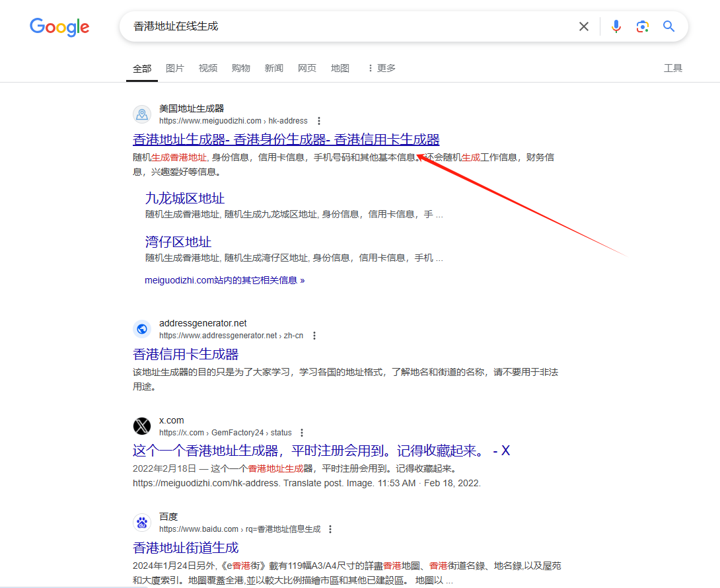
Task: Click the 2024年1月24日 snippet text
Action: pyautogui.click(x=347, y=573)
